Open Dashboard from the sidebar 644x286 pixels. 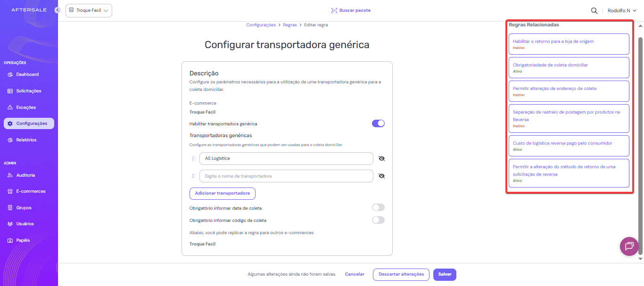coord(27,74)
